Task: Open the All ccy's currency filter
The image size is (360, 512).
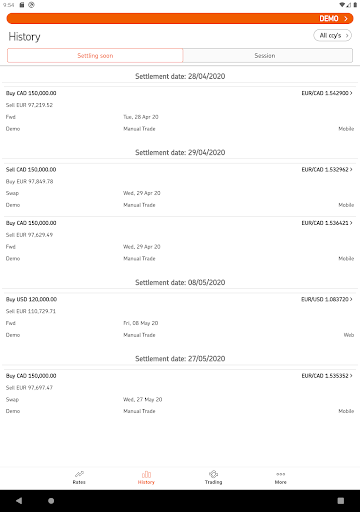Action: click(333, 35)
